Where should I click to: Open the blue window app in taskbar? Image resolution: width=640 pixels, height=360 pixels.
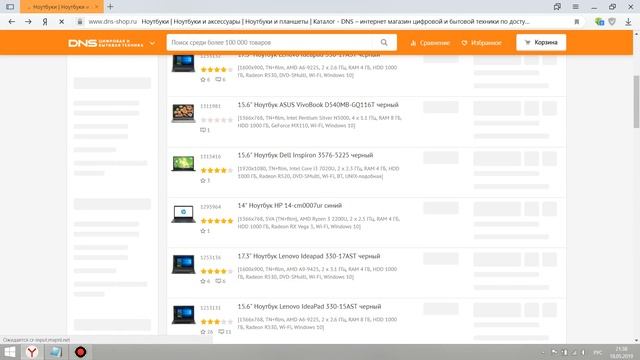point(56,352)
